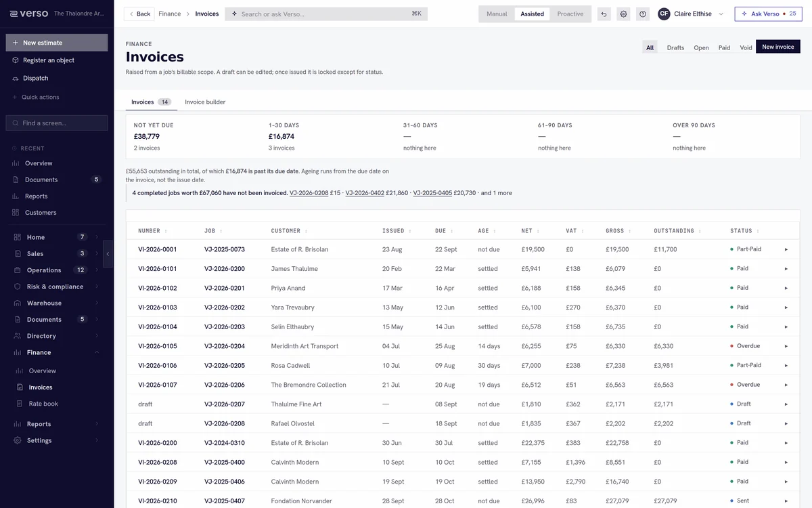Sort by Due column
812x508 pixels.
tap(444, 231)
